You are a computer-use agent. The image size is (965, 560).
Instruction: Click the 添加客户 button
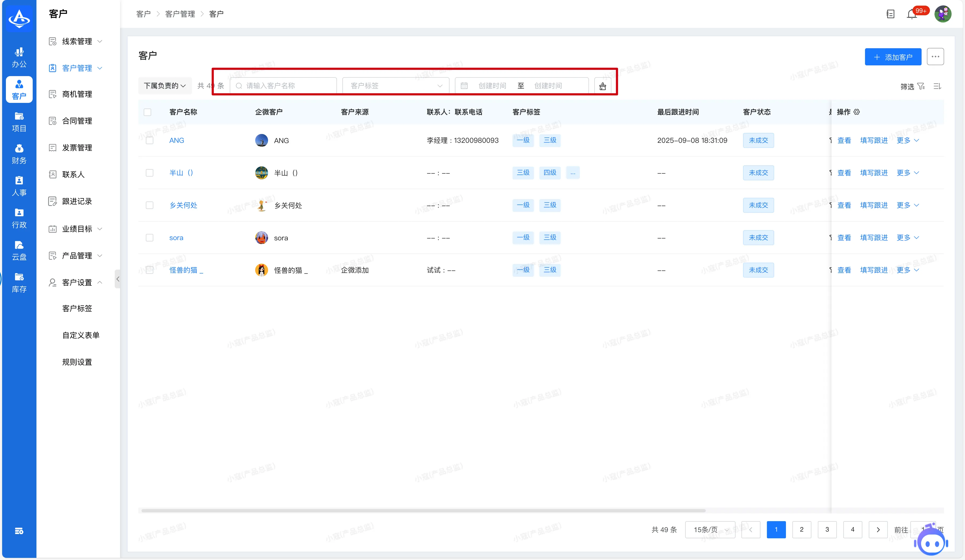(893, 57)
